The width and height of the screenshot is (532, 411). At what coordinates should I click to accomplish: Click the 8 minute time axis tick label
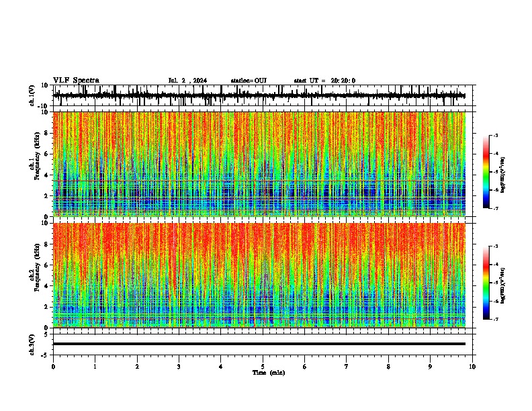tap(388, 367)
